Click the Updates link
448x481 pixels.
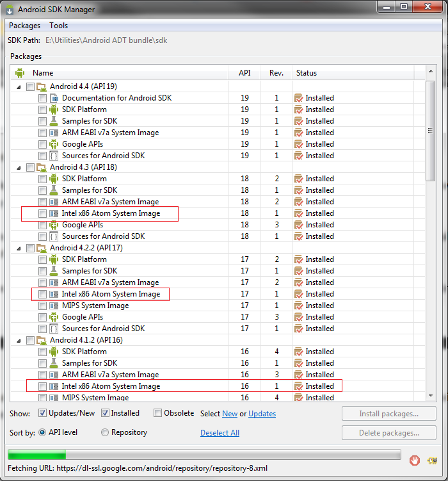(262, 414)
